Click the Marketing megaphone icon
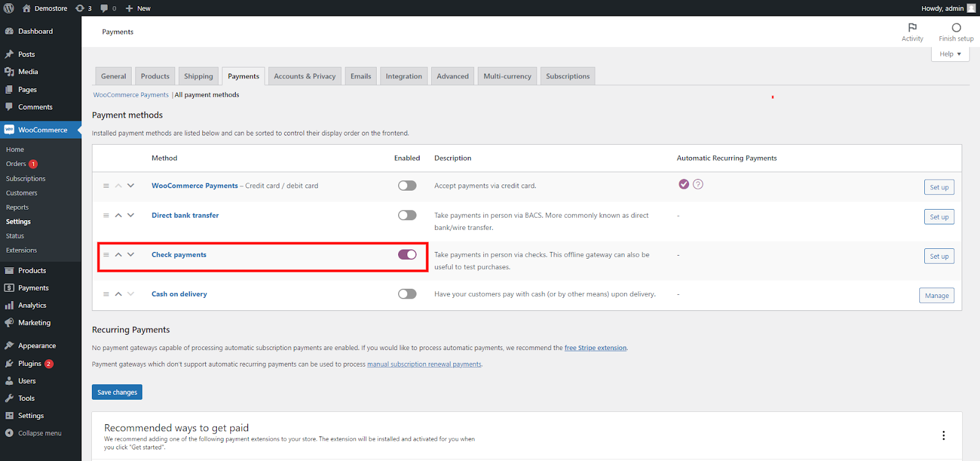The width and height of the screenshot is (980, 461). (9, 322)
